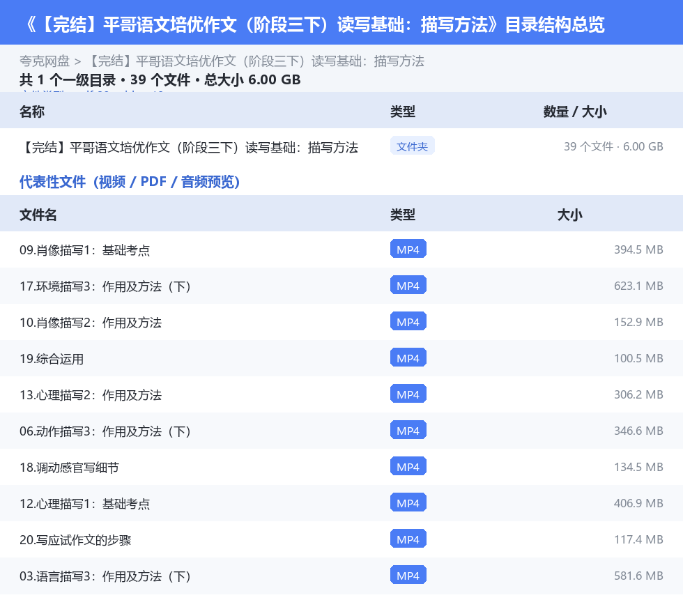Click the MP4 badge for 17.环境描写3
This screenshot has width=683, height=616.
tap(408, 285)
